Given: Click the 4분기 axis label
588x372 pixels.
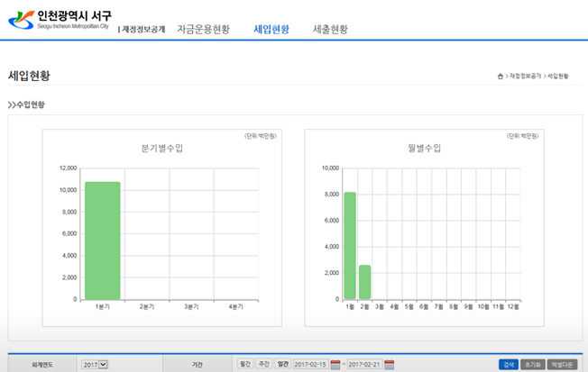Looking at the screenshot, I should pyautogui.click(x=236, y=307).
